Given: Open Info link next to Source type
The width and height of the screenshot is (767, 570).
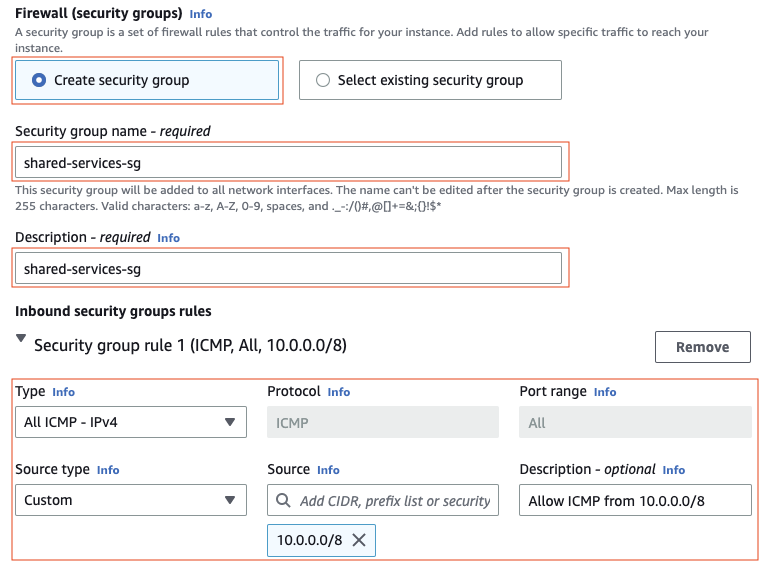Looking at the screenshot, I should [108, 470].
